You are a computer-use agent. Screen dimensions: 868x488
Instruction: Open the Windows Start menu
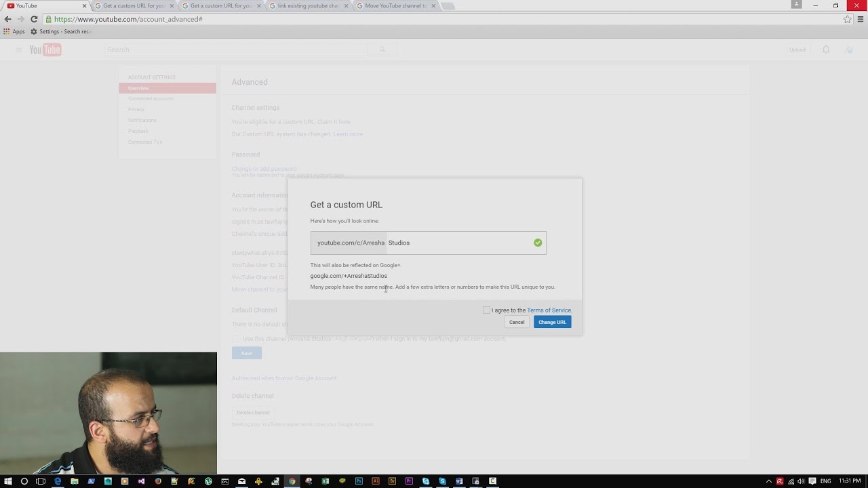[8, 481]
